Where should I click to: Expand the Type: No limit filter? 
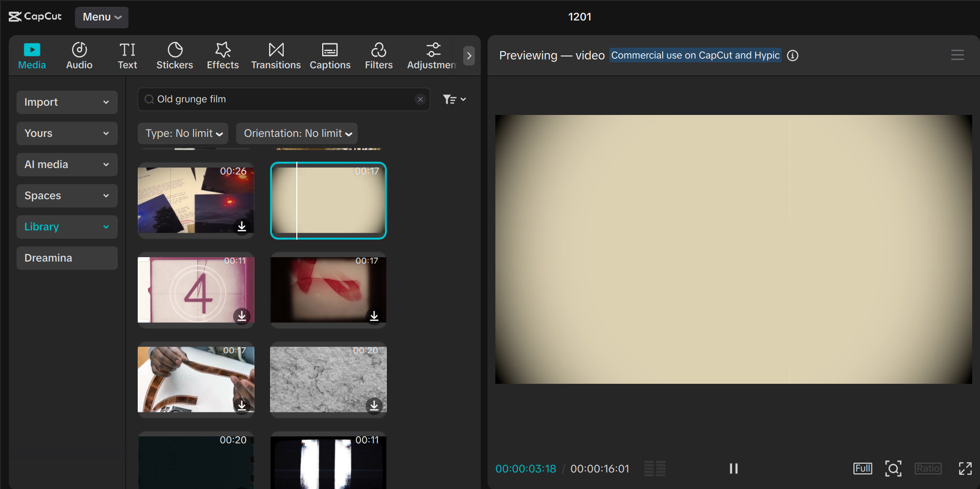182,133
